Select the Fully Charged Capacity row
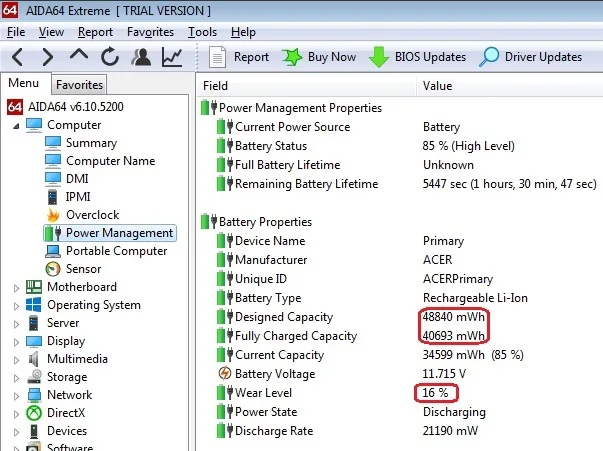 (x=401, y=336)
